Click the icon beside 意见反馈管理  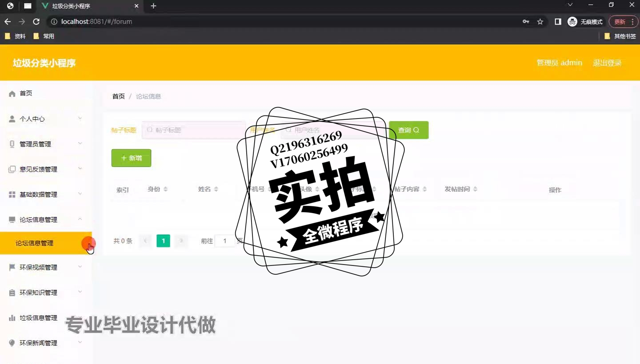12,170
